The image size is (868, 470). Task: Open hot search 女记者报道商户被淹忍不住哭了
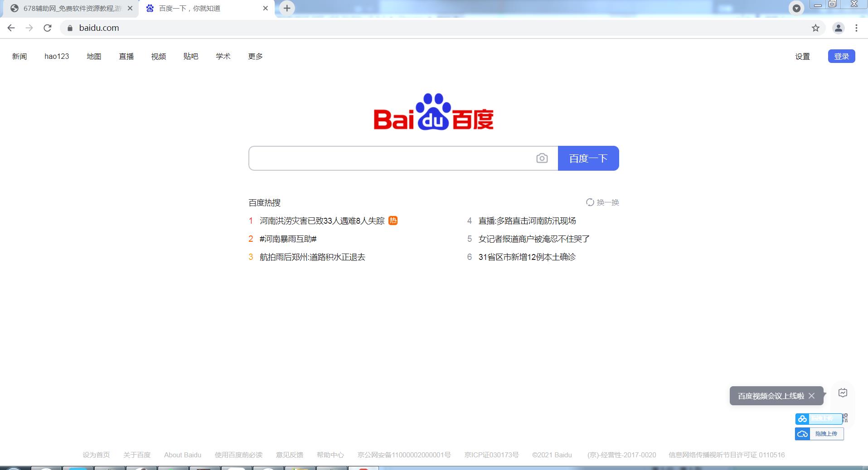pos(534,239)
